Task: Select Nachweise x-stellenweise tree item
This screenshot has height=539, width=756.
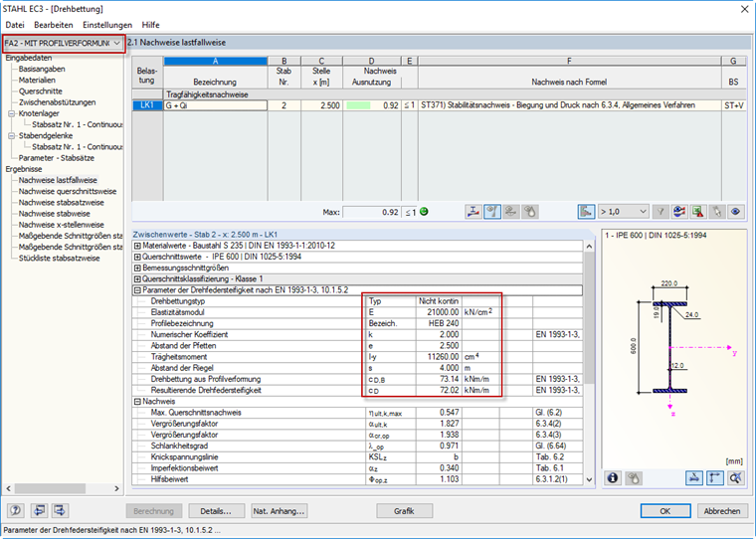Action: click(x=62, y=225)
